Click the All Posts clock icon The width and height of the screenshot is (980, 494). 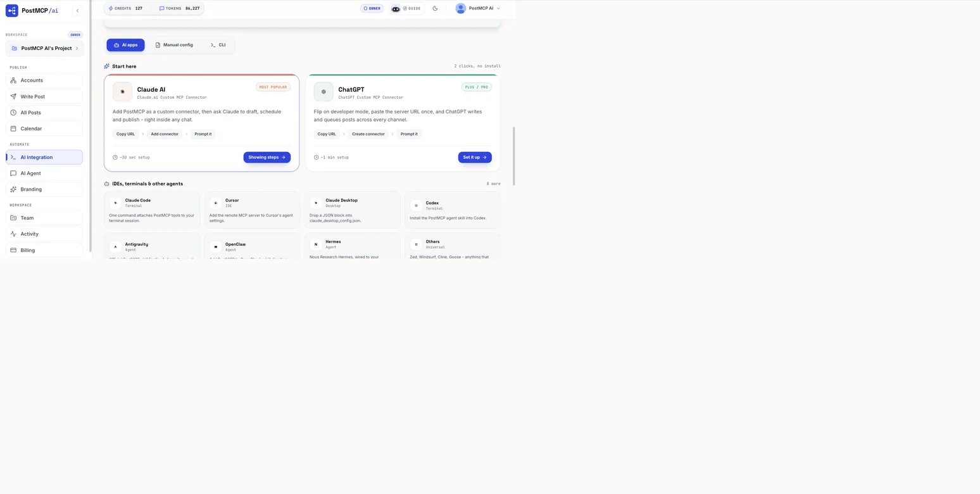coord(13,113)
